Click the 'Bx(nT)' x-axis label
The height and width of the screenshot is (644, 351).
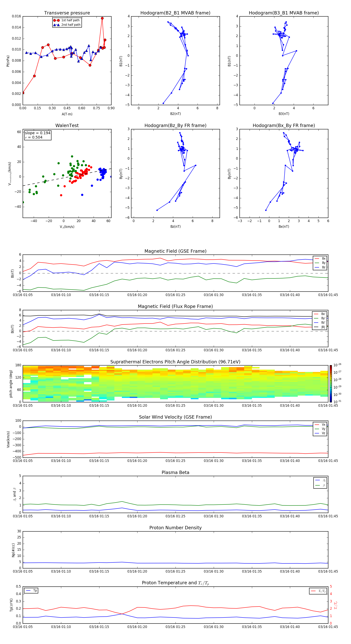pyautogui.click(x=284, y=227)
